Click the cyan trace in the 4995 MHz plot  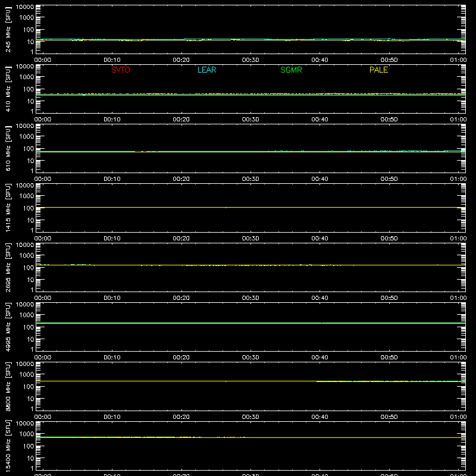point(250,322)
